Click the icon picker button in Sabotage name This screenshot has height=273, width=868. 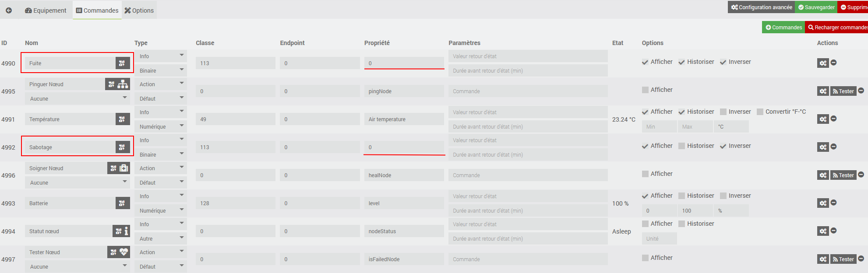122,147
